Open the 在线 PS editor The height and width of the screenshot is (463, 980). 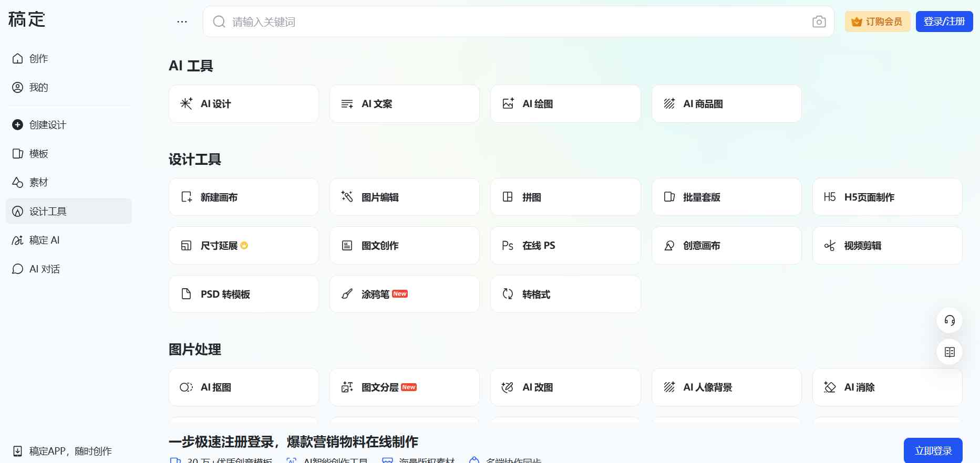(x=565, y=246)
